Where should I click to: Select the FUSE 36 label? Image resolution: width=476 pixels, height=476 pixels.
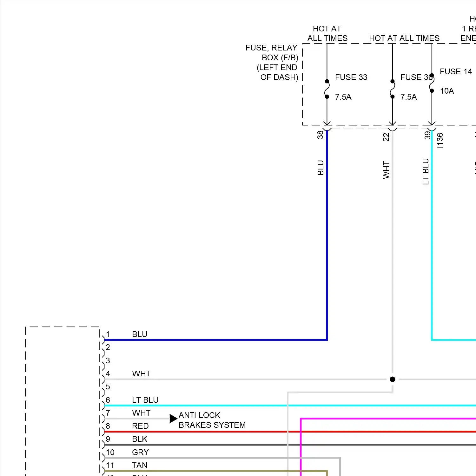(x=416, y=77)
